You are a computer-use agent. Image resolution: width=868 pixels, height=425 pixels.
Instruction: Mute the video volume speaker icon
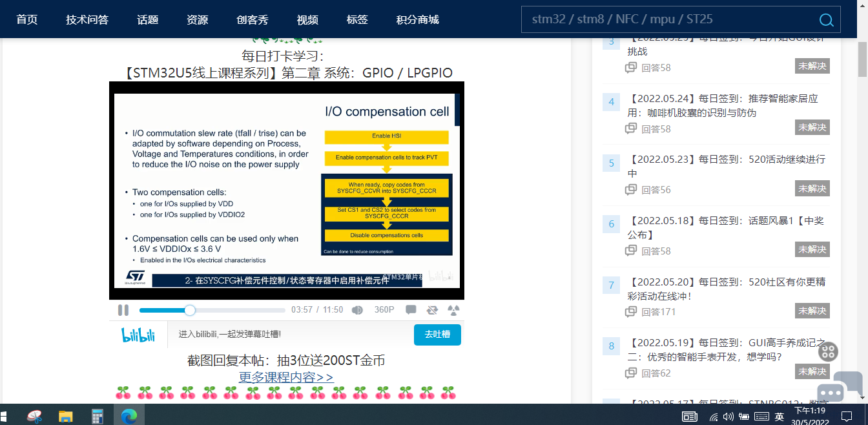click(357, 310)
